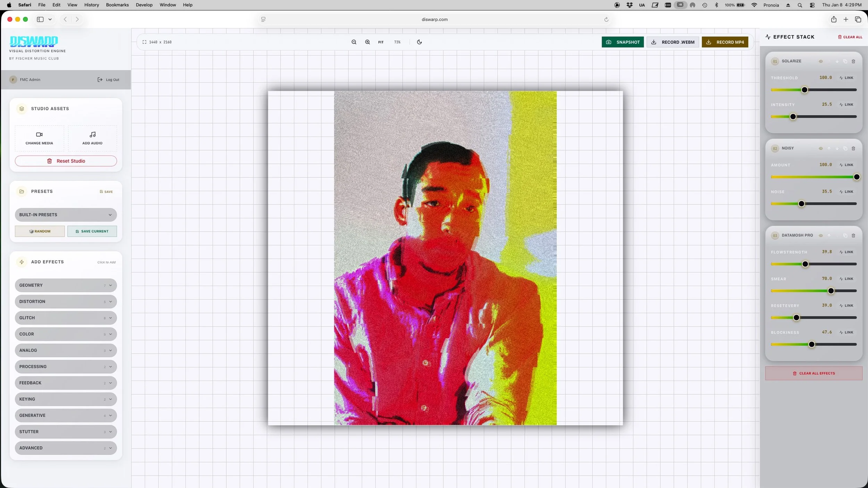Image resolution: width=868 pixels, height=488 pixels.
Task: Click the Smear slider handle
Action: 831,291
